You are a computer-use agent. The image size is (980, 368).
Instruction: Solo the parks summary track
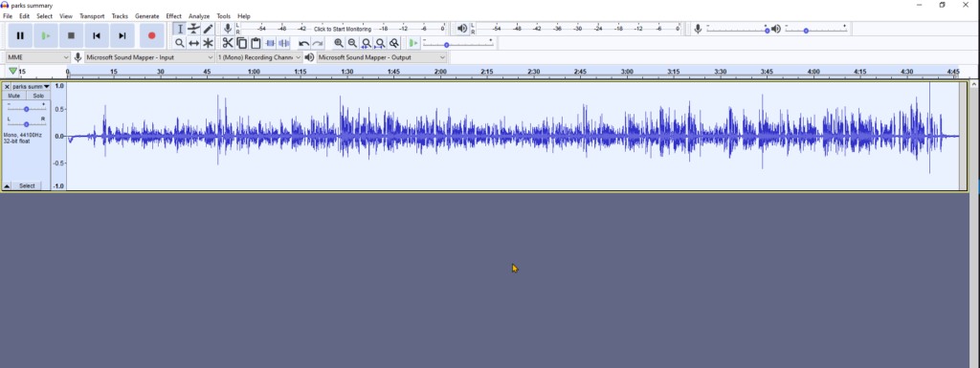click(x=38, y=96)
